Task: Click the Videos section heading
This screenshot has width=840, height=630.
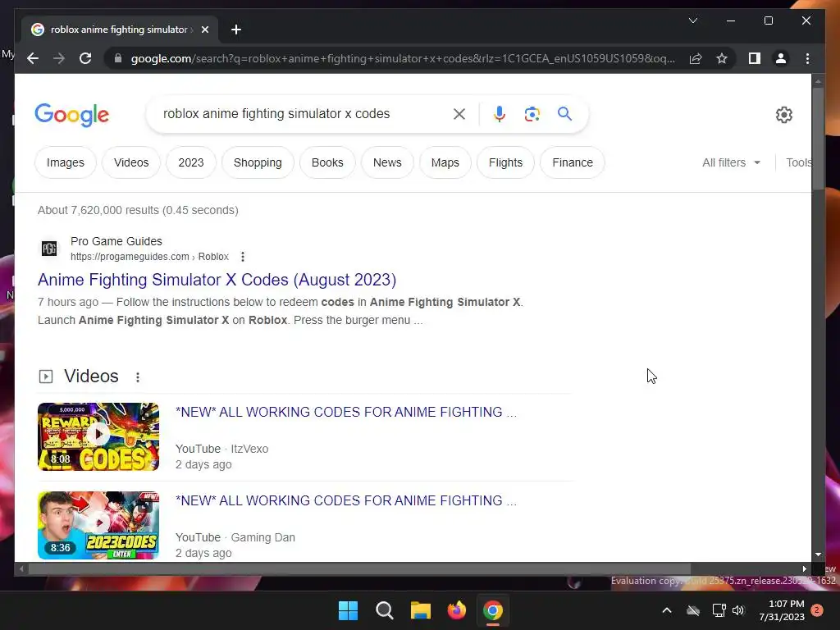Action: [91, 376]
